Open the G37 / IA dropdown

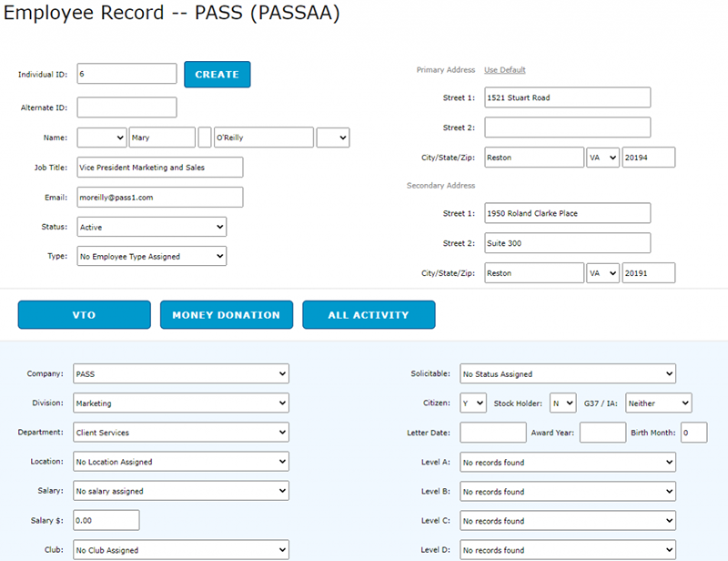point(658,403)
